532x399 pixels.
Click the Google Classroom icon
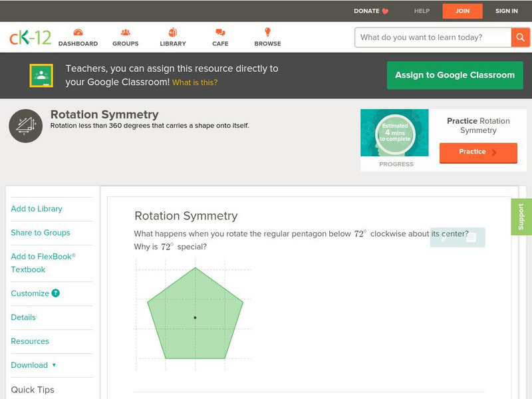click(41, 75)
